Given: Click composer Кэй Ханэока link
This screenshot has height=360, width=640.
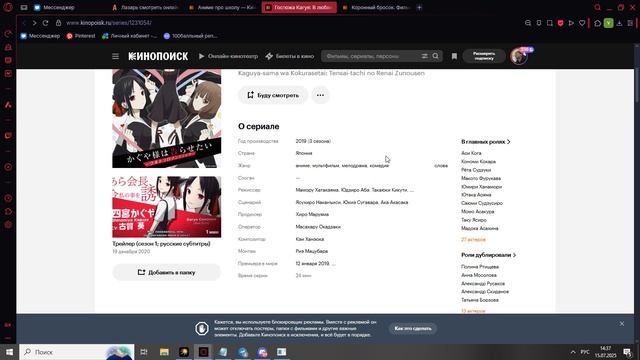Looking at the screenshot, I should point(310,239).
